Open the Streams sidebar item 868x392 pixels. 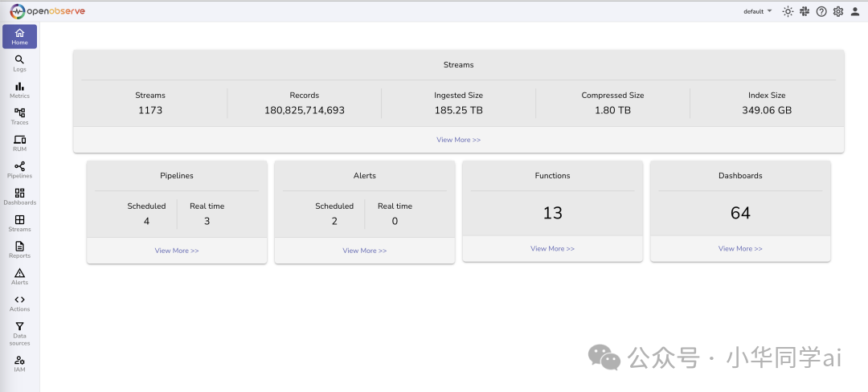[19, 223]
